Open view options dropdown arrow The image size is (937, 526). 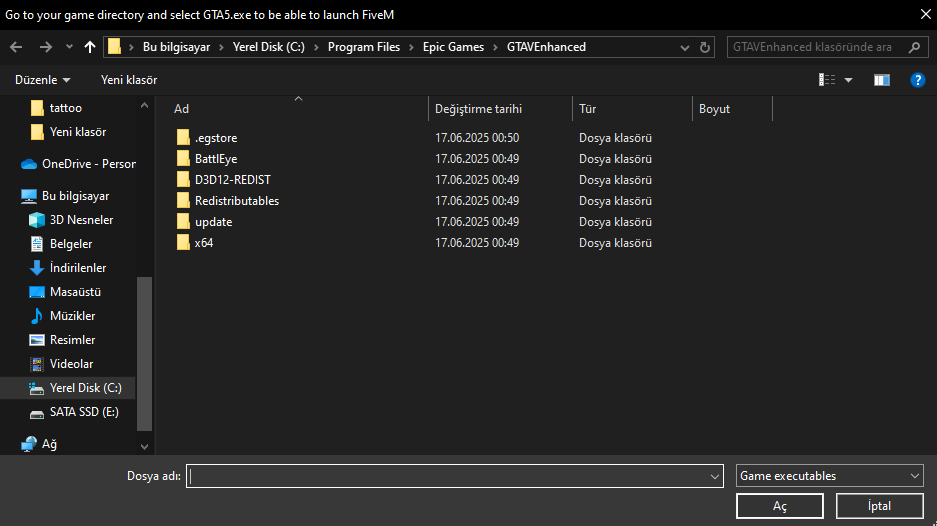(848, 80)
